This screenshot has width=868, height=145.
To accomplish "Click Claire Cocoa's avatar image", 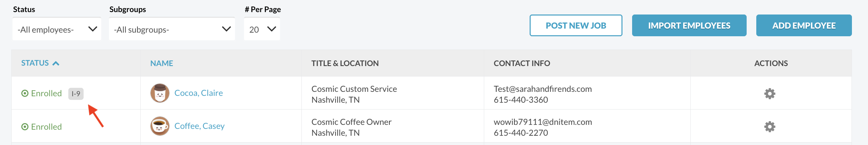I will (x=160, y=93).
